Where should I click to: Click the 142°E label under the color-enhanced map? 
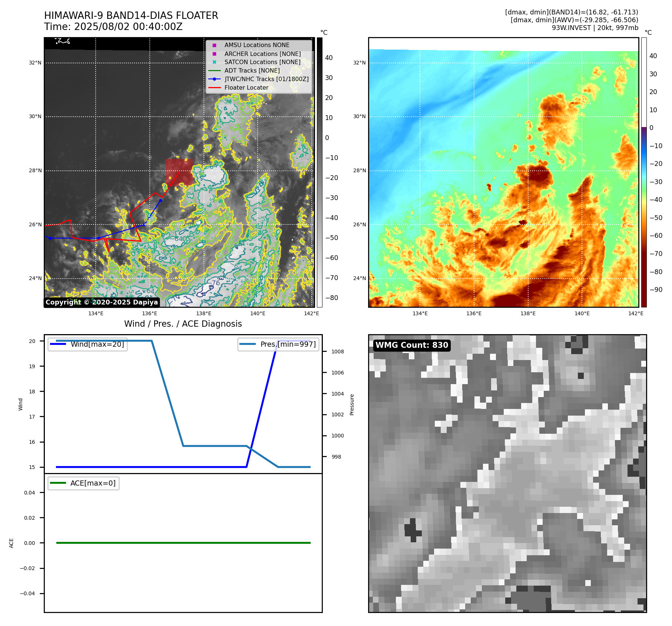pyautogui.click(x=636, y=313)
